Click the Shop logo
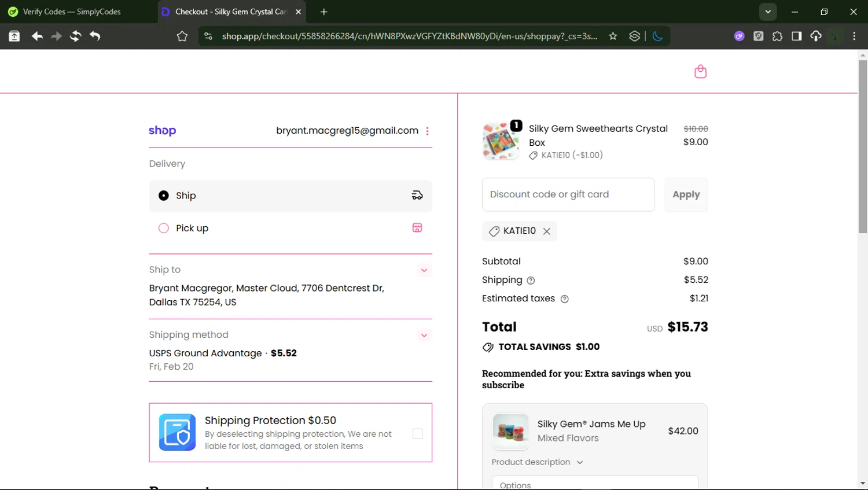Viewport: 868px width, 490px height. (162, 131)
